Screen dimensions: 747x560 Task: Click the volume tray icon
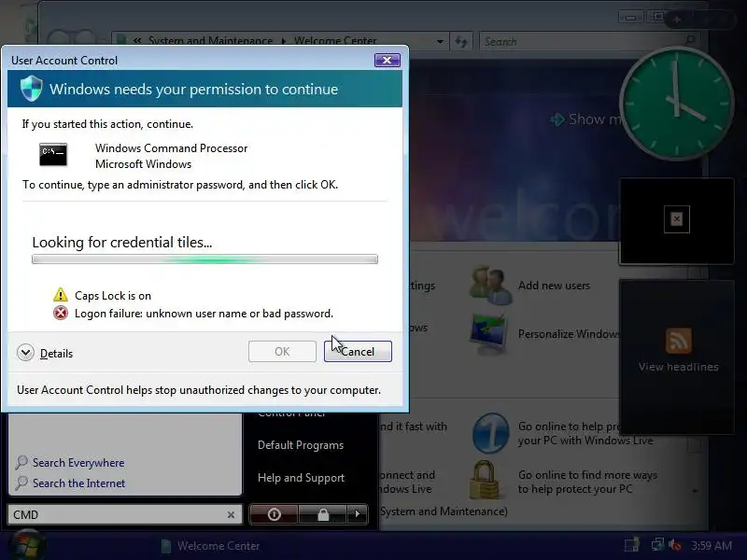pos(674,545)
